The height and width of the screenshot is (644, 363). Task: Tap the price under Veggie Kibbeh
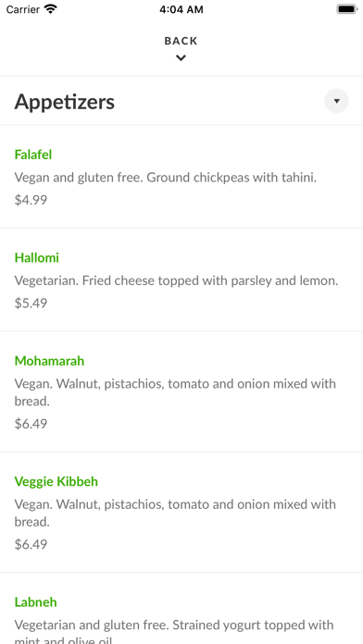tap(31, 544)
